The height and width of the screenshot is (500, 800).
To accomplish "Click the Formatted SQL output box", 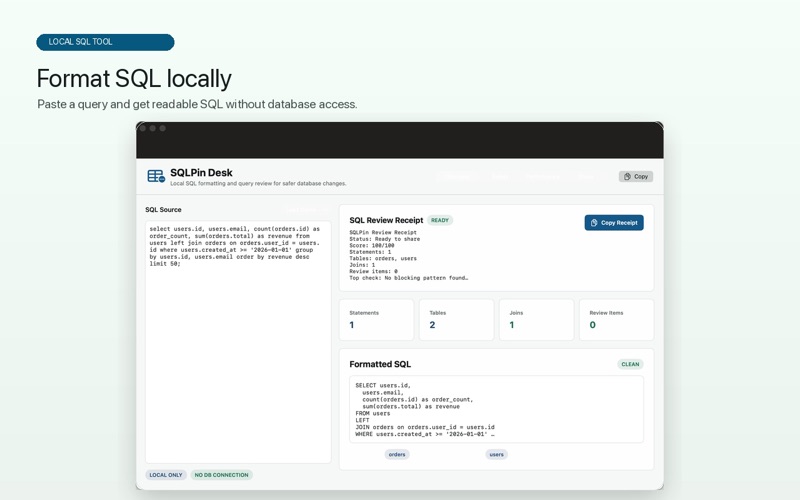I will click(496, 409).
